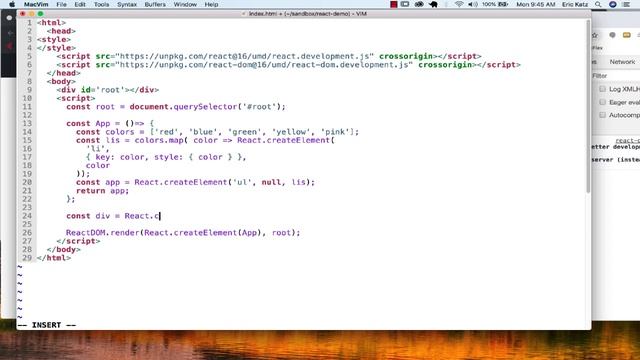Open the Tools menu
Image resolution: width=640 pixels, height=360 pixels.
coord(101,4)
